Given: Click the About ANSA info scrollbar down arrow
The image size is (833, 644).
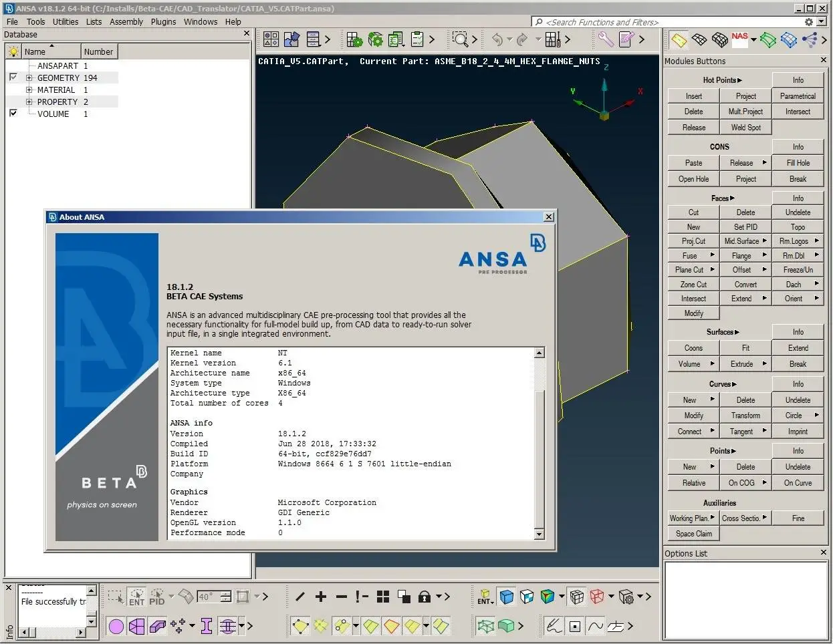Looking at the screenshot, I should click(x=540, y=534).
